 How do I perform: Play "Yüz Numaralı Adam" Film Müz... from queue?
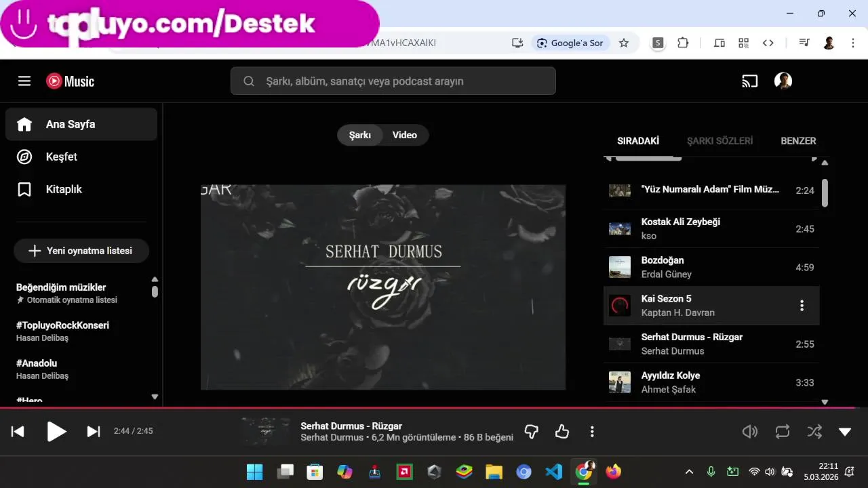coord(711,190)
